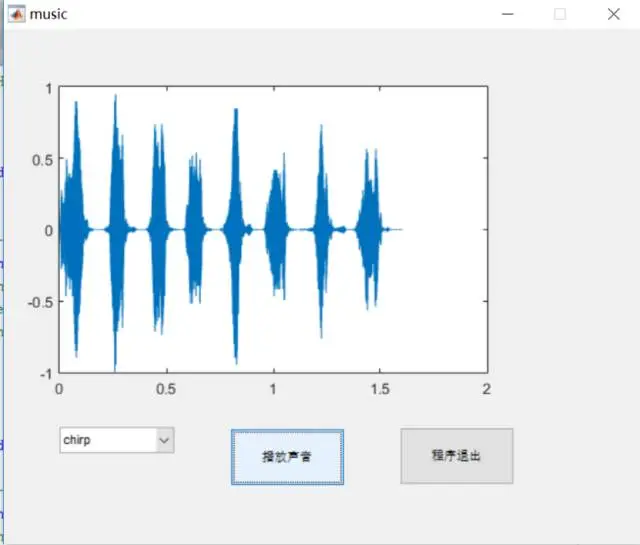Open the chirp sound selection dropdown
This screenshot has width=640, height=545.
[117, 440]
